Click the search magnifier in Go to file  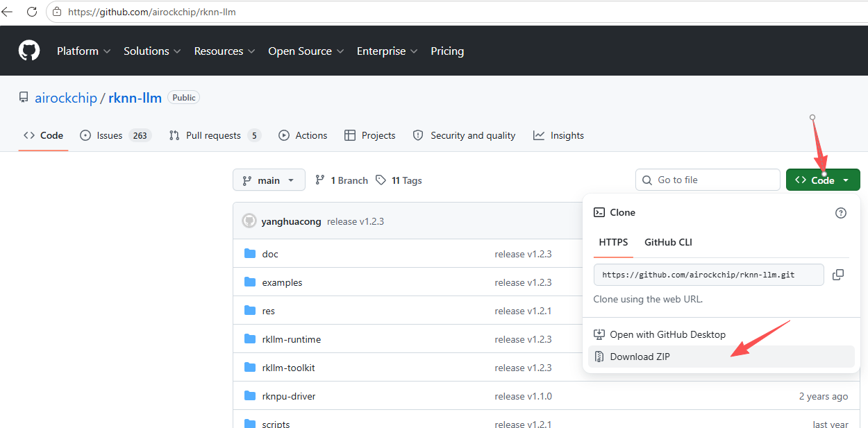click(x=647, y=180)
